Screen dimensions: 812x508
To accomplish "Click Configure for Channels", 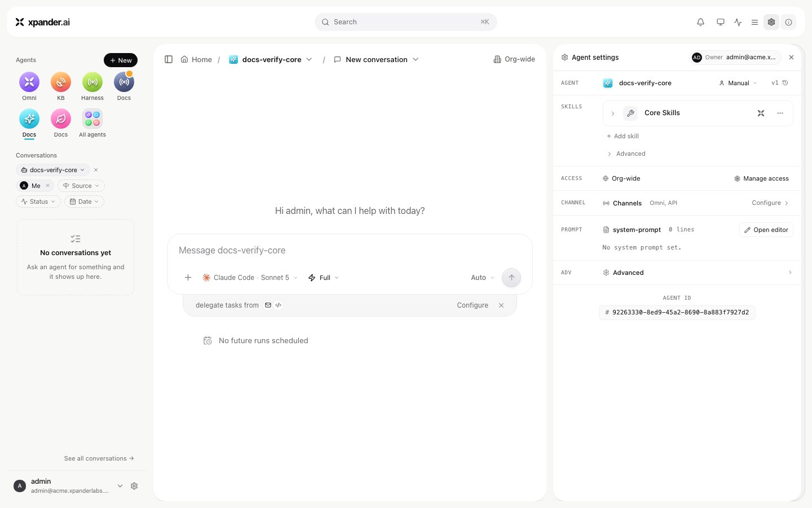I will click(770, 203).
